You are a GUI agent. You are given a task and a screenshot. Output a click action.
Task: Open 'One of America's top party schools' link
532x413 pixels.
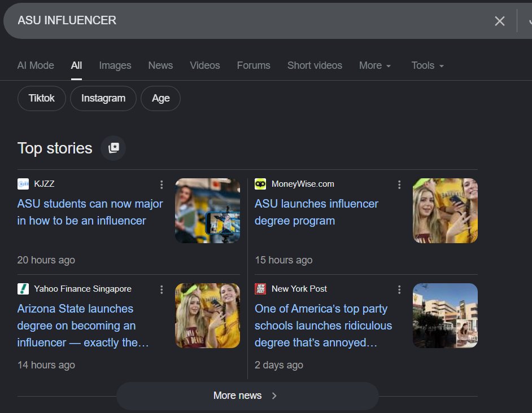[x=324, y=326]
